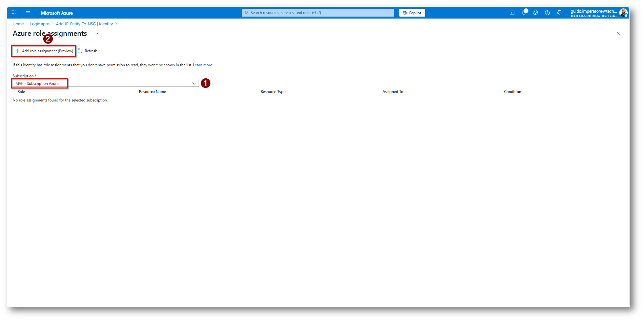Click the Copilot button
This screenshot has height=321, width=644.
pyautogui.click(x=412, y=13)
